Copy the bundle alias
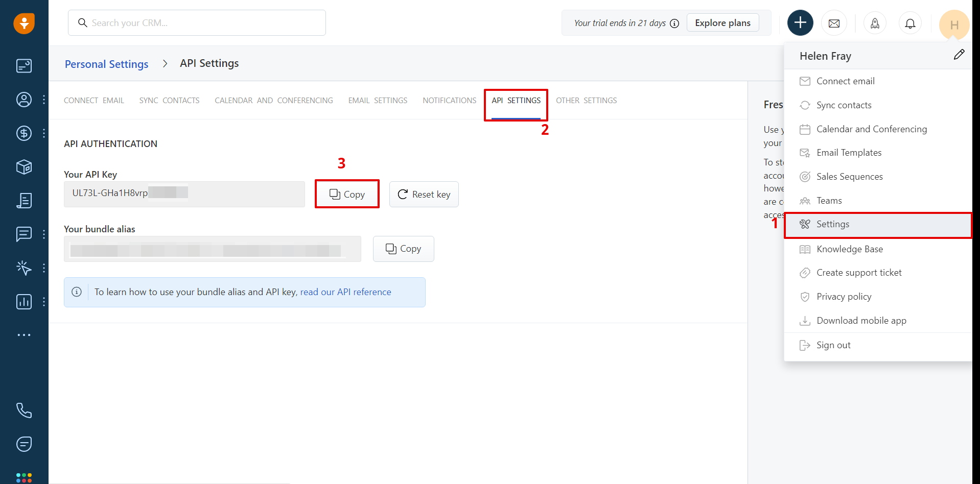 (404, 249)
